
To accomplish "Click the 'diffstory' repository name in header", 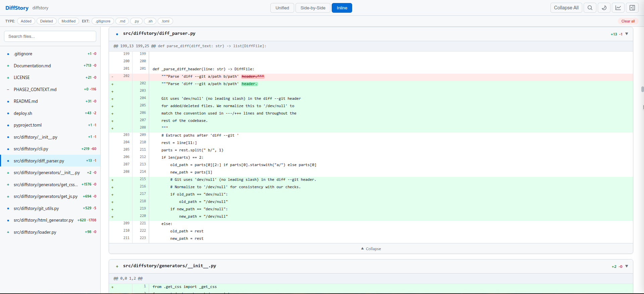I will [40, 8].
